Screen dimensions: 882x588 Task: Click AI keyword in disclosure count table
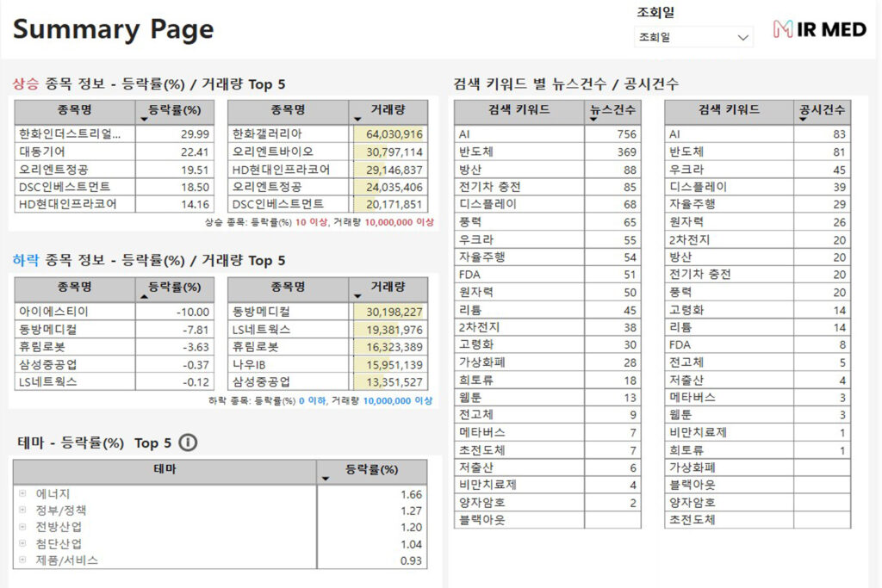(674, 134)
